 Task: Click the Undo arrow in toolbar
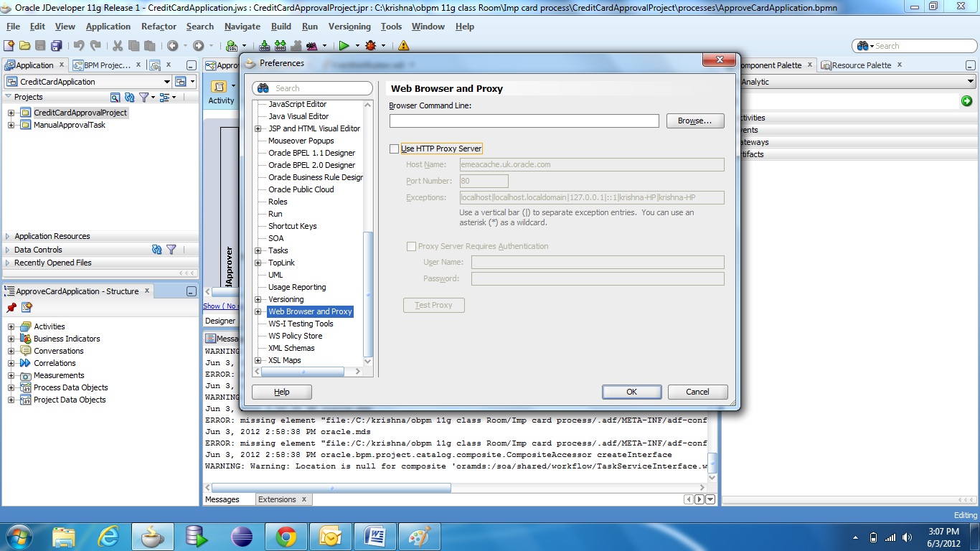coord(78,45)
